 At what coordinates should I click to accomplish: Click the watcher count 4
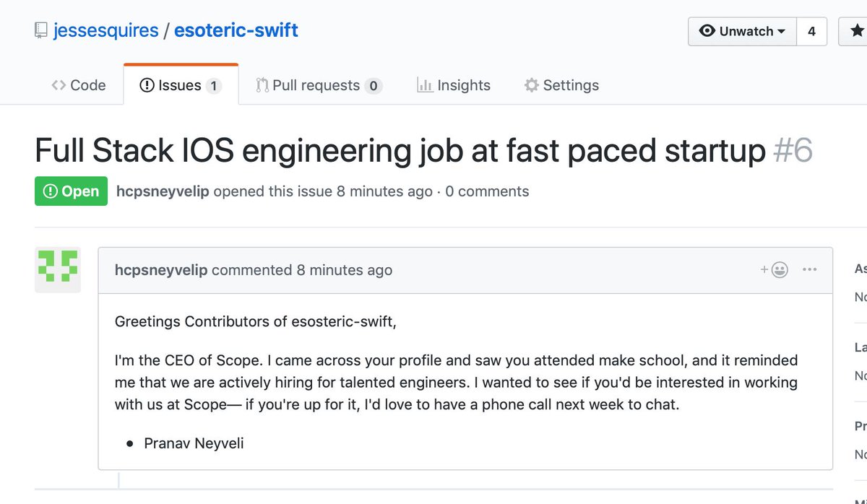coord(811,32)
